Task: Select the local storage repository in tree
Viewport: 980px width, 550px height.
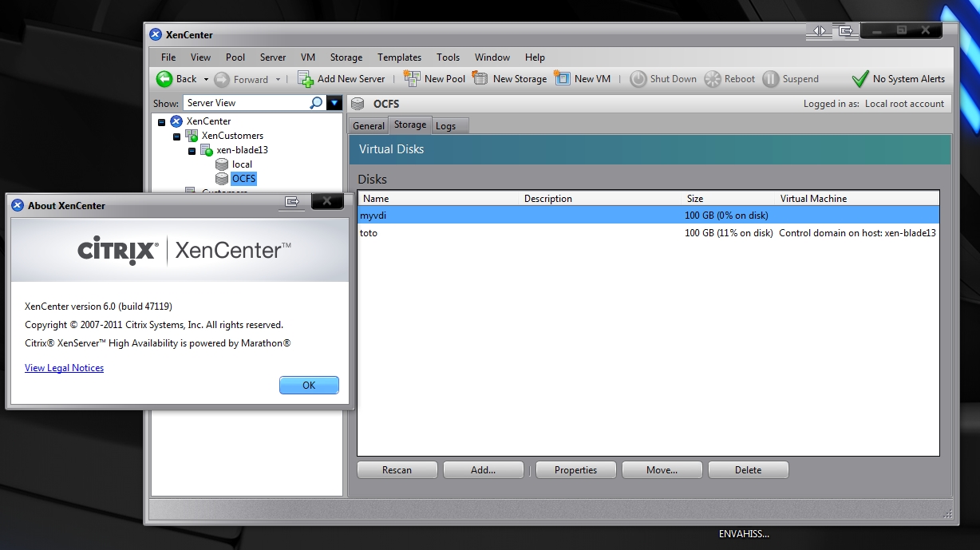Action: (242, 164)
